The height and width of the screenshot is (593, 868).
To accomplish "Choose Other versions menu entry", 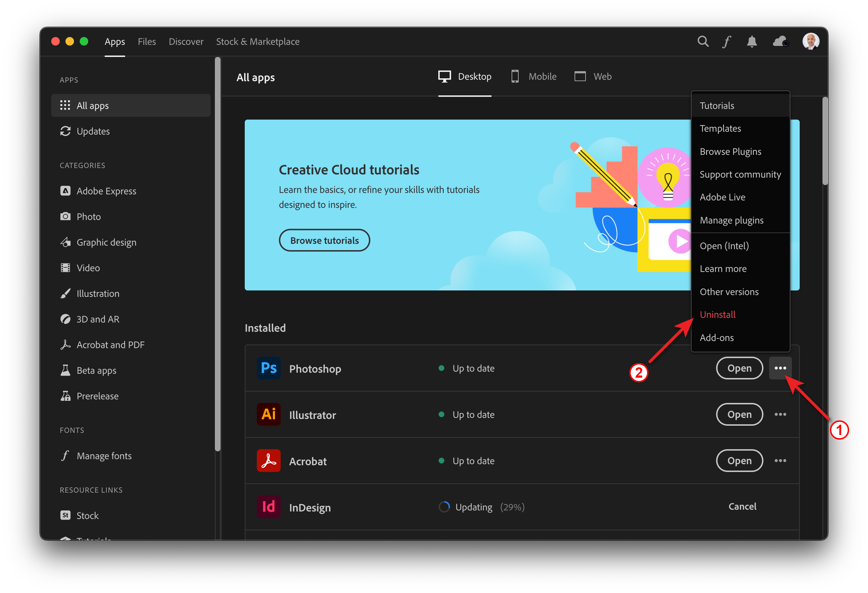I will click(x=740, y=292).
